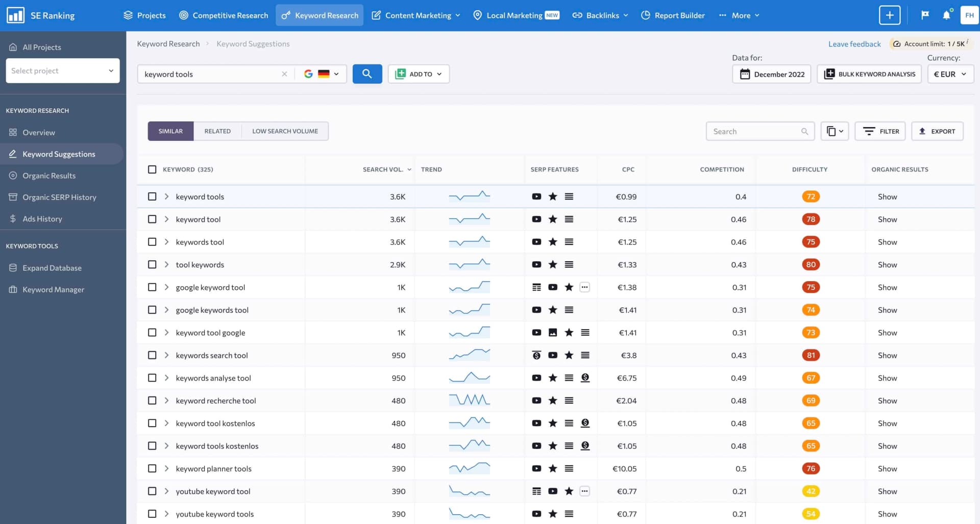Open the notifications bell

[x=946, y=15]
